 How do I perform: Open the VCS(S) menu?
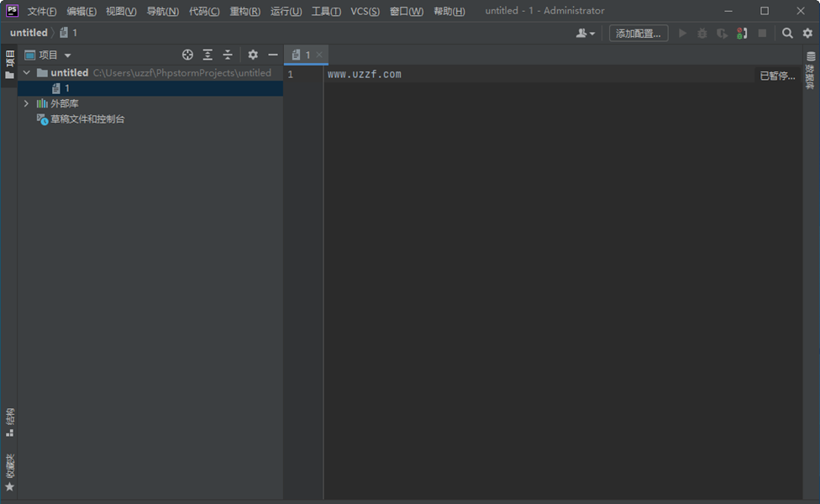pos(365,11)
